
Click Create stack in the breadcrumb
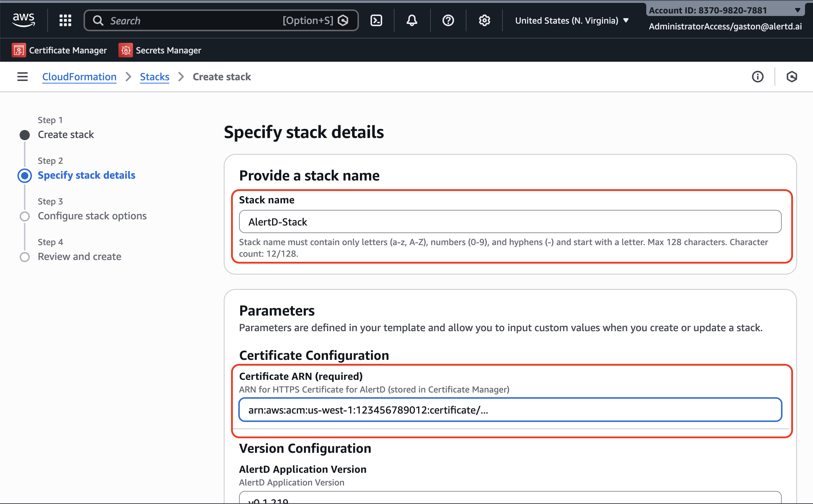(x=222, y=77)
